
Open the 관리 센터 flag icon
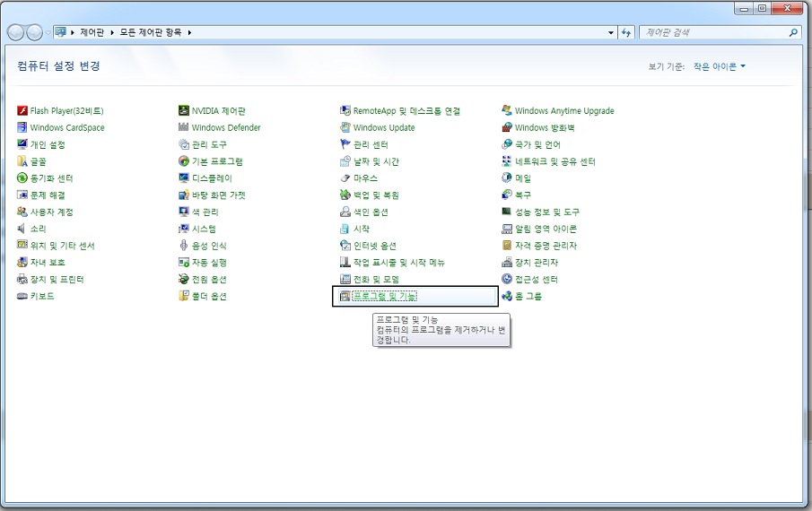(x=345, y=144)
